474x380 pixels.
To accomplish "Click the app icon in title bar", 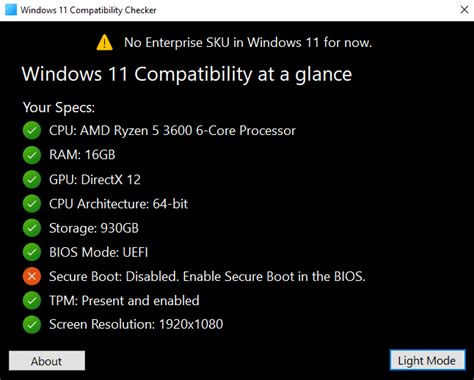I will tap(11, 10).
